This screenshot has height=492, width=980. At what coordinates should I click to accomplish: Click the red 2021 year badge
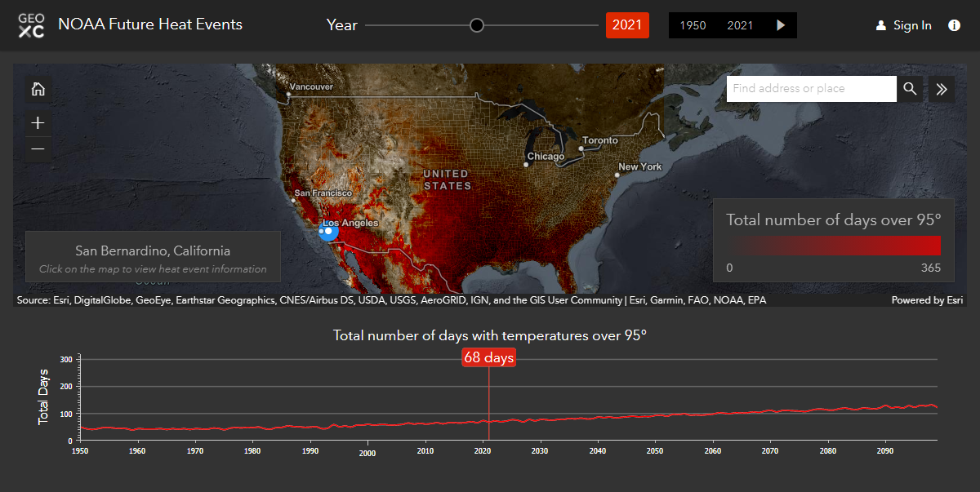(x=627, y=25)
